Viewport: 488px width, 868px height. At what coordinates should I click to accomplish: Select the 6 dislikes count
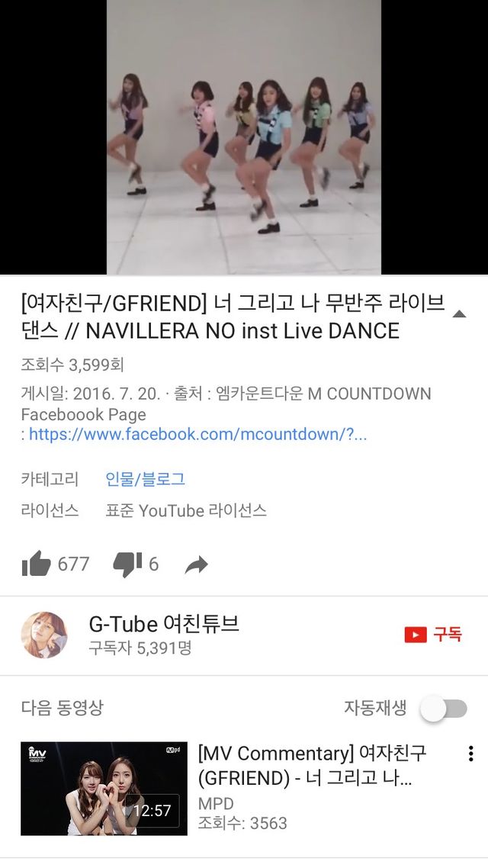click(x=153, y=564)
